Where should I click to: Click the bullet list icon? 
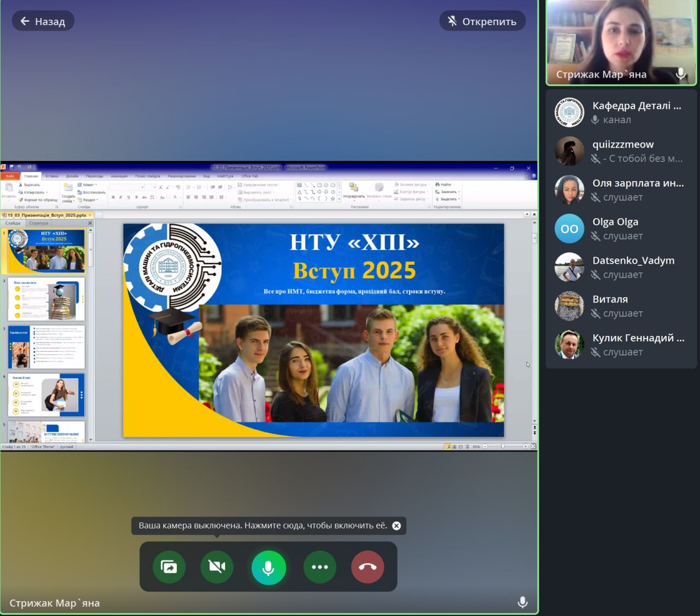(189, 187)
